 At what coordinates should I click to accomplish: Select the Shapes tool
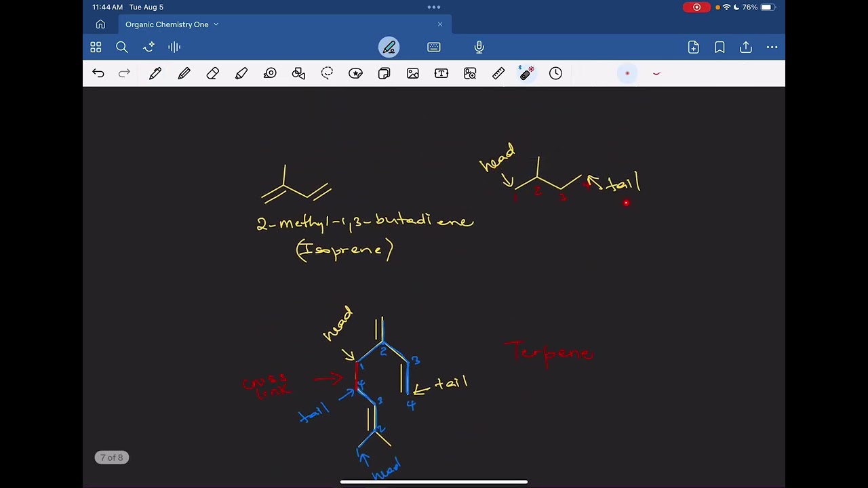pos(298,73)
